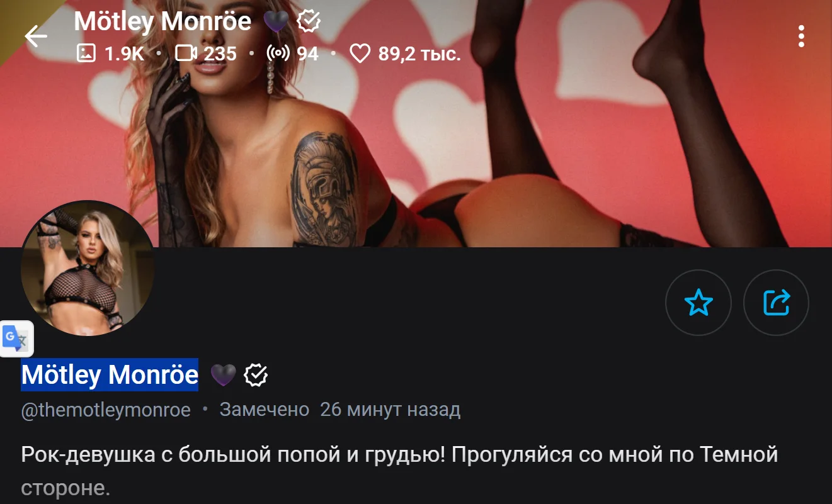Share the profile via share icon

776,303
